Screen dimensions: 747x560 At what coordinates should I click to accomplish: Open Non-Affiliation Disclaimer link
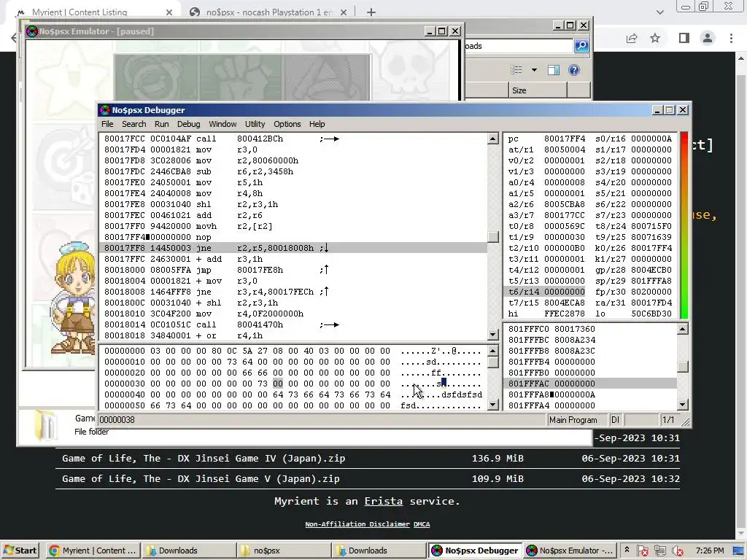click(357, 524)
